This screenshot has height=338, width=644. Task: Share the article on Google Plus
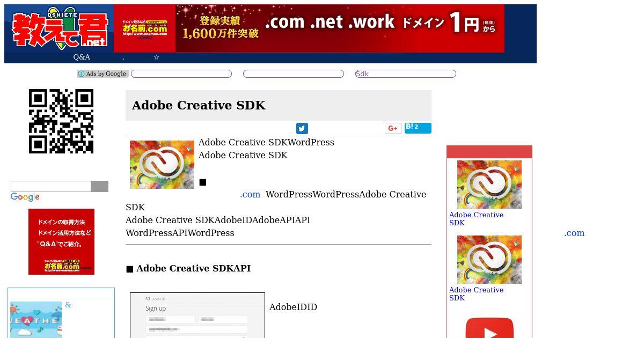(x=393, y=128)
